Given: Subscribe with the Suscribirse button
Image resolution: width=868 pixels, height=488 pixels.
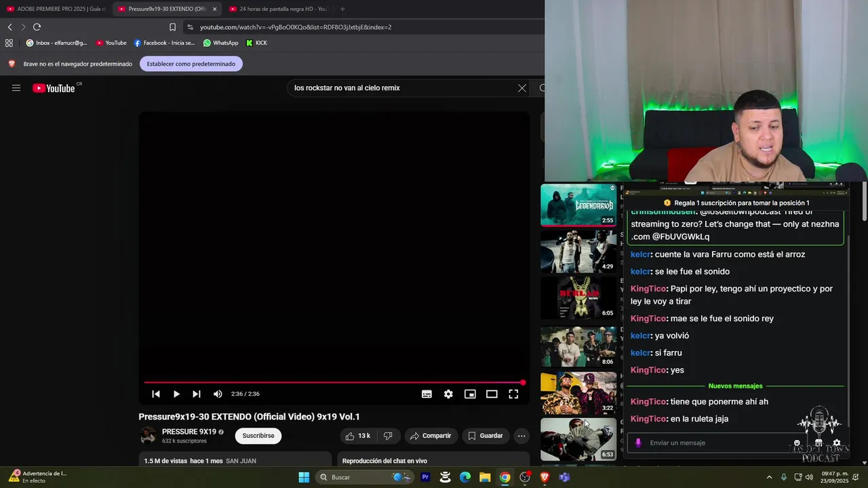Looking at the screenshot, I should (258, 436).
